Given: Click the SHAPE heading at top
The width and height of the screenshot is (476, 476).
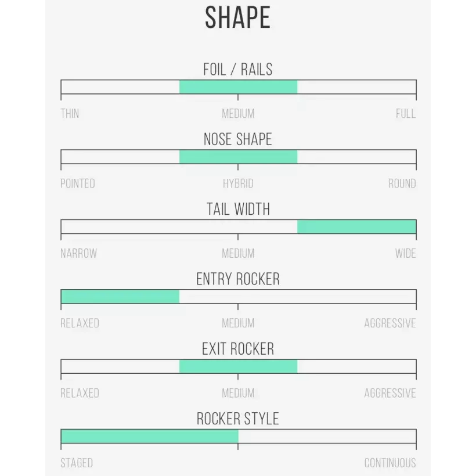Looking at the screenshot, I should (238, 18).
